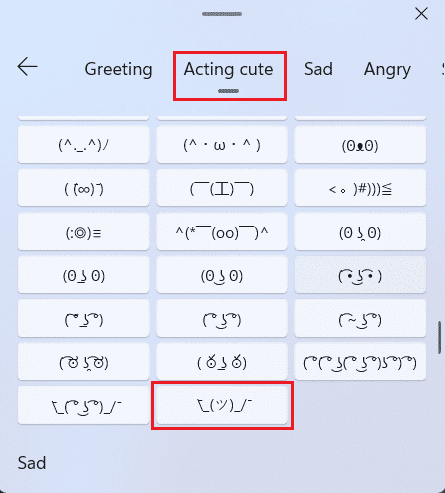445x493 pixels.
Task: Open the Sad category tab
Action: (x=318, y=69)
